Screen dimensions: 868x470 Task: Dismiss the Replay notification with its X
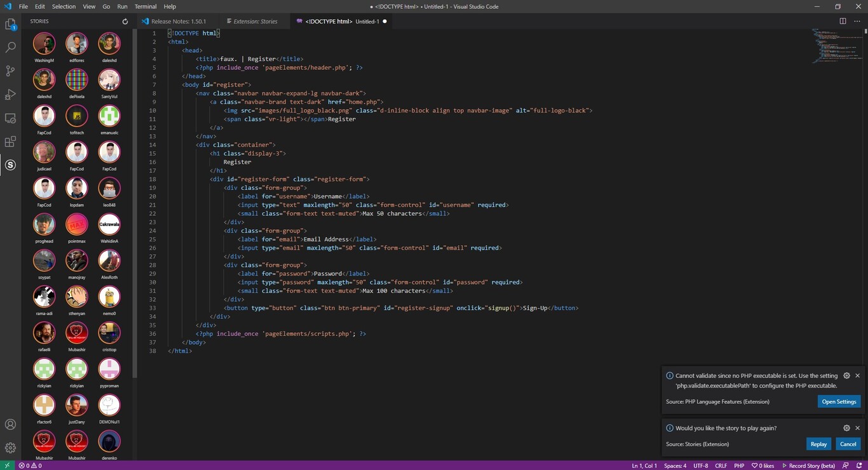pos(858,428)
